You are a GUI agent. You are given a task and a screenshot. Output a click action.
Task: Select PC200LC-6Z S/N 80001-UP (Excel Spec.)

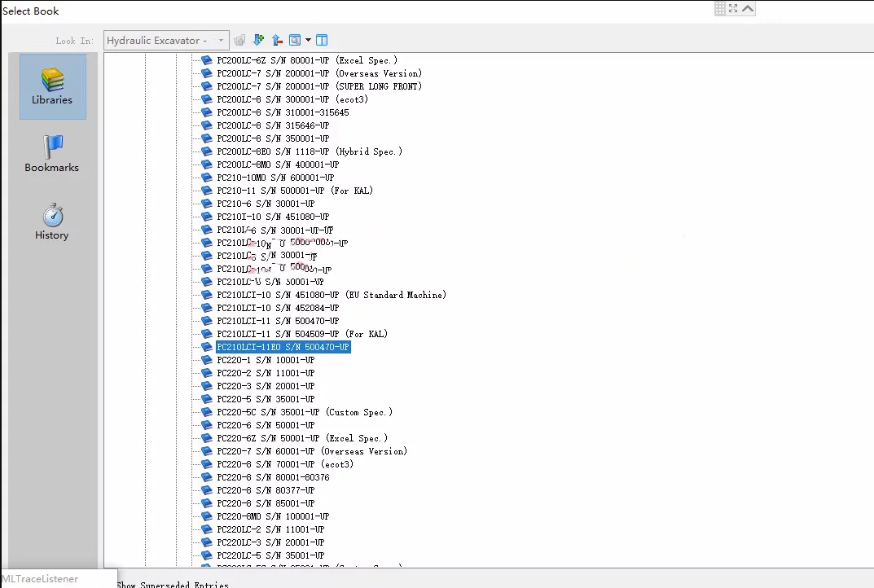coord(307,60)
